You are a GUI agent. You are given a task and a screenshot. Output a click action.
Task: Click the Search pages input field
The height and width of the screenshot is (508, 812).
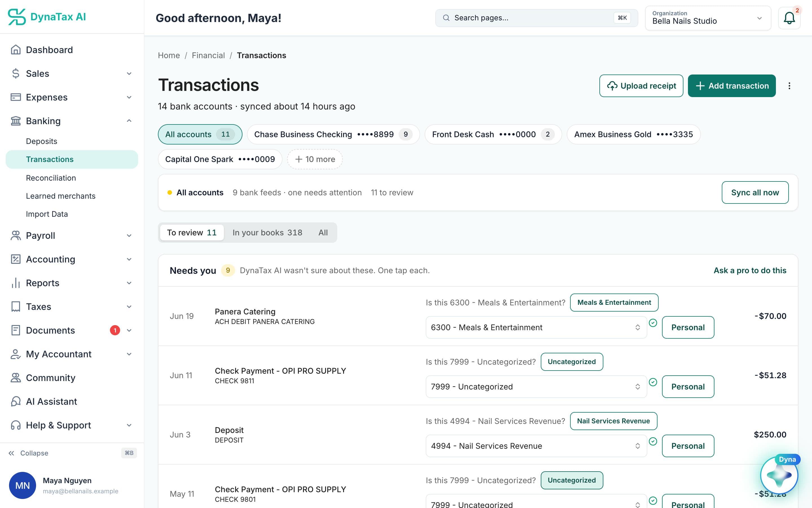[x=537, y=18]
